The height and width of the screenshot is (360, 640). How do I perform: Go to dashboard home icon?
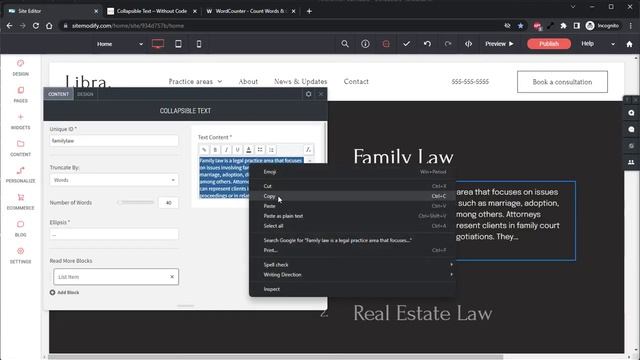[629, 44]
